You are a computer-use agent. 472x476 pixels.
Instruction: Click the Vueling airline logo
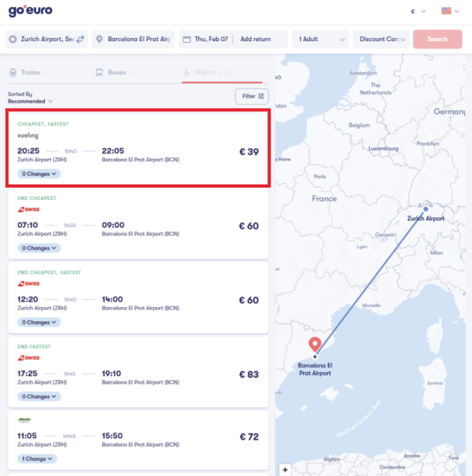coord(28,135)
